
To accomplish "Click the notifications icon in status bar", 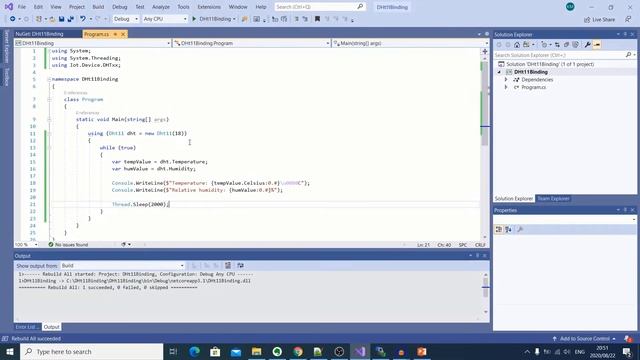I will pos(628,339).
